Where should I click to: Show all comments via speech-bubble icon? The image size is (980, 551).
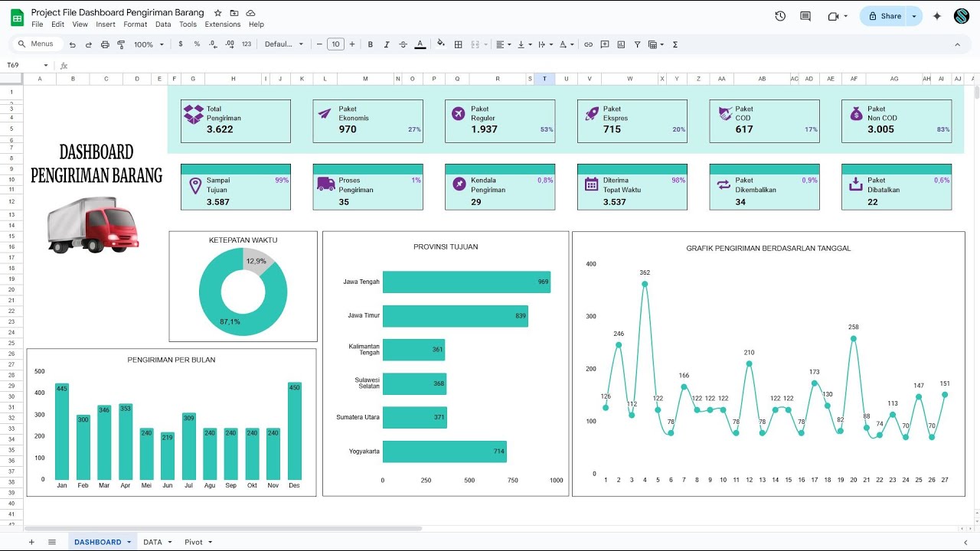point(805,16)
